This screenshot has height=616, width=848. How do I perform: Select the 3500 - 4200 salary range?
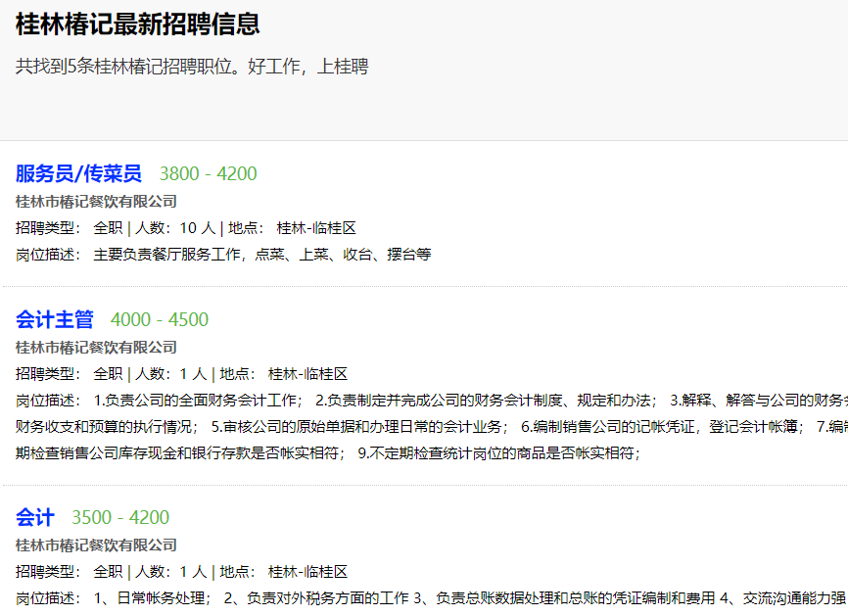(120, 517)
